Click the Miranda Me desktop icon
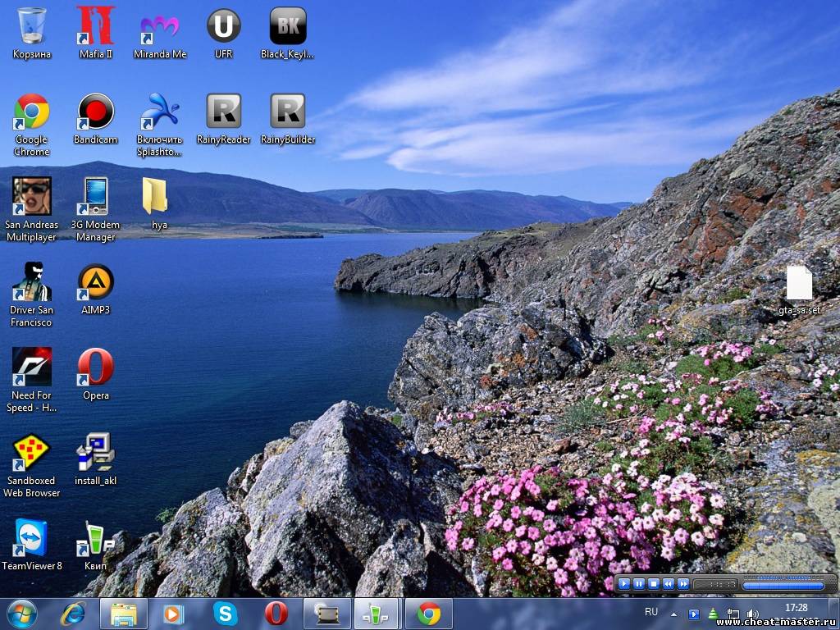The height and width of the screenshot is (630, 840). coord(160,27)
